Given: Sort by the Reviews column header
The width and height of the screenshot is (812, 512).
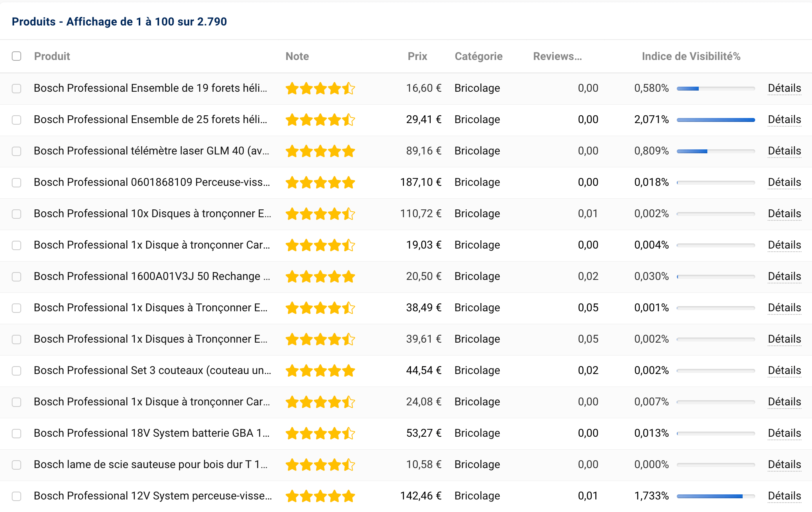Looking at the screenshot, I should (557, 56).
